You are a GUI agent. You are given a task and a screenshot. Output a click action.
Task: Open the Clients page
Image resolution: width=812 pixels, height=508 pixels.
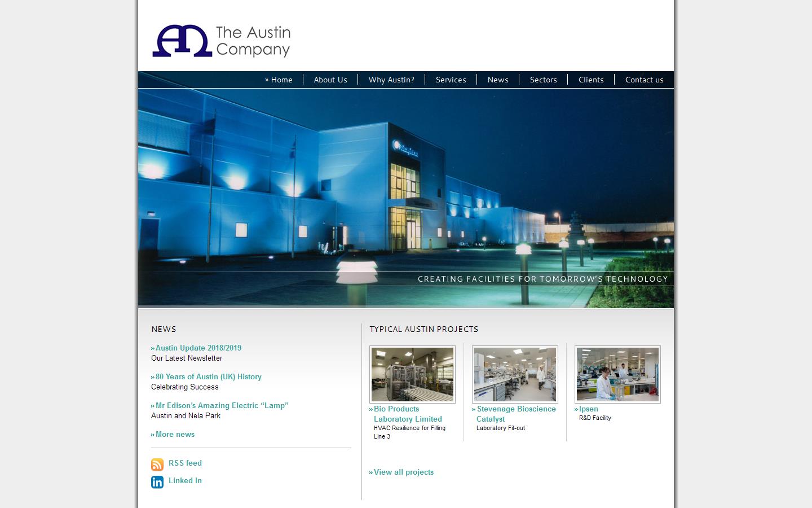pyautogui.click(x=591, y=80)
